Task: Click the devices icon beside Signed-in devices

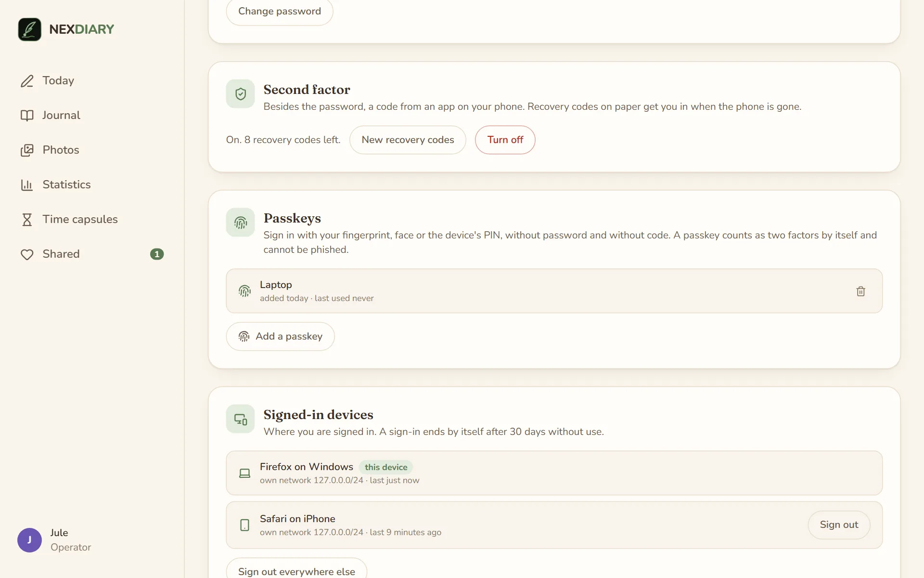Action: pyautogui.click(x=241, y=419)
